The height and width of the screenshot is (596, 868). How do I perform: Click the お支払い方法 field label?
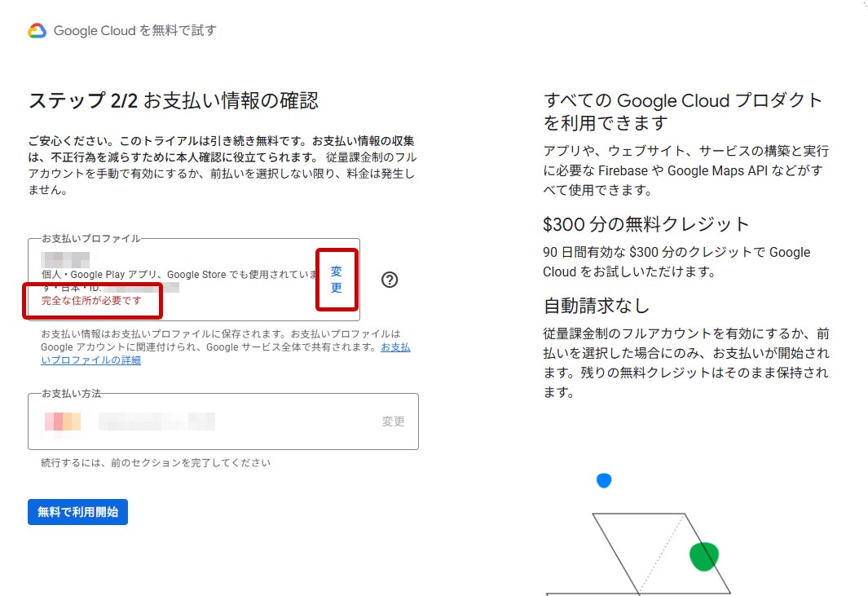[72, 394]
